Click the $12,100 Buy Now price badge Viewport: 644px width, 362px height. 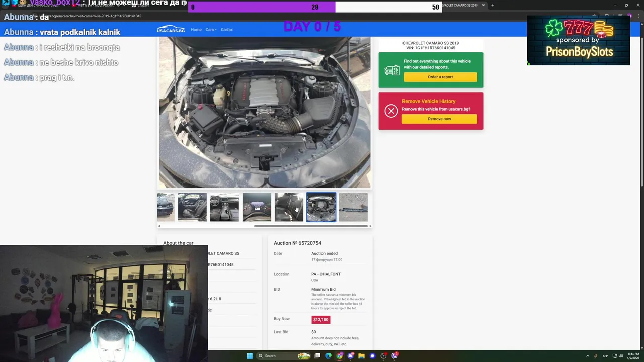[320, 320]
